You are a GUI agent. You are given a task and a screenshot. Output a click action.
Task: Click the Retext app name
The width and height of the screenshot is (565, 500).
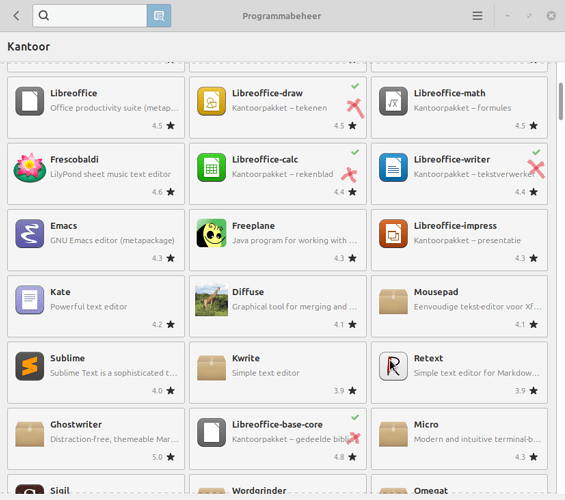[428, 358]
